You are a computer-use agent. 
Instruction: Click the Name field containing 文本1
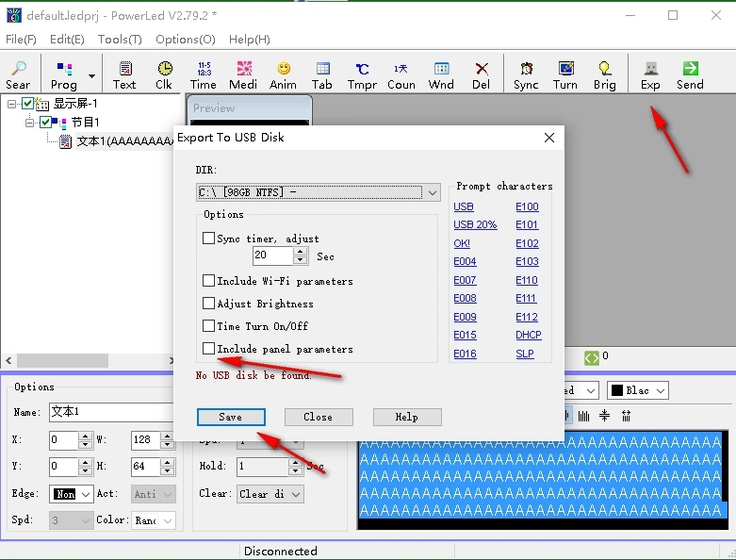[111, 412]
